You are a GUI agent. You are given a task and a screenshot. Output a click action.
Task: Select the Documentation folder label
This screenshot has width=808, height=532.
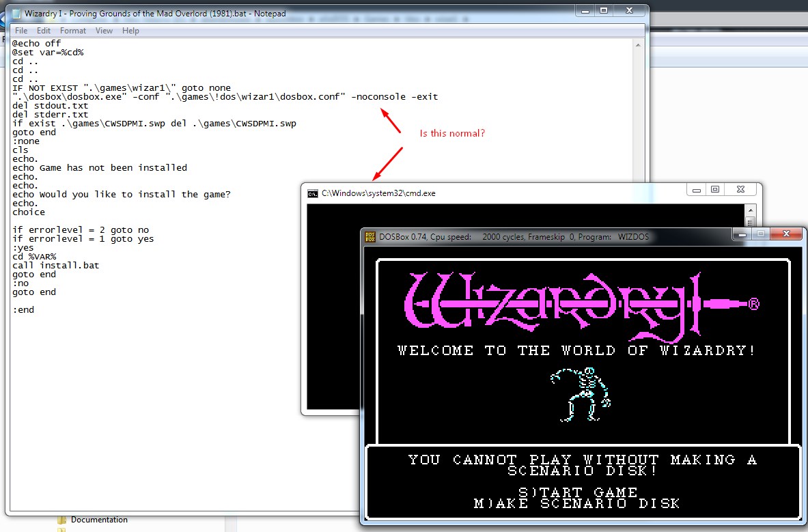[x=99, y=520]
